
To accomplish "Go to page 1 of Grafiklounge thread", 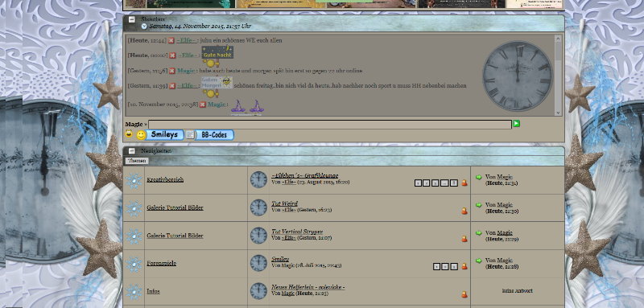I will point(418,183).
